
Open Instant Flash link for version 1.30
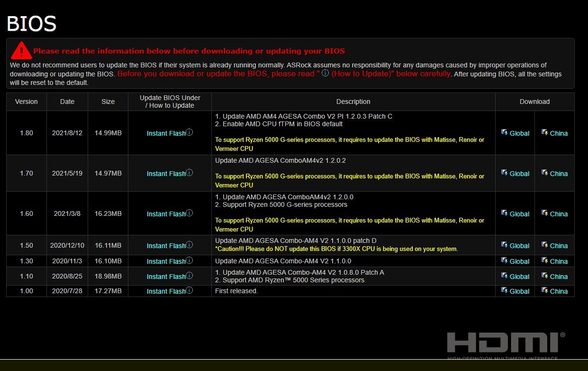pyautogui.click(x=166, y=261)
